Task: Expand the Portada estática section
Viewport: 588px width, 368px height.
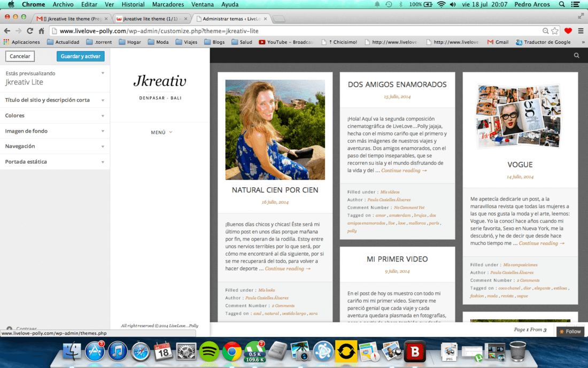Action: (55, 162)
